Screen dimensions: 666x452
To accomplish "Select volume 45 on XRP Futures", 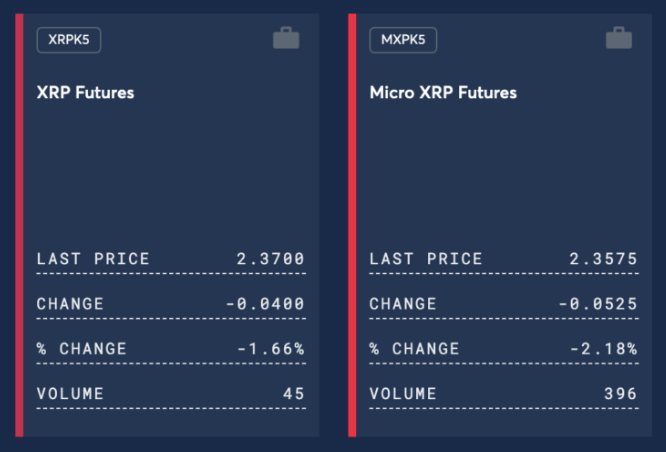I will (x=293, y=393).
